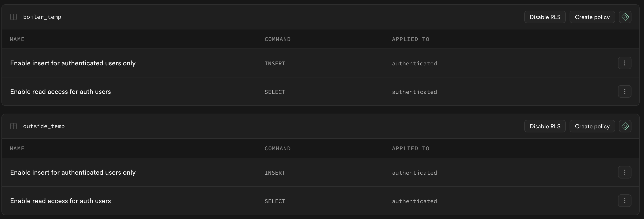Disable RLS on the boiler_temp table
The image size is (644, 219).
coord(545,17)
